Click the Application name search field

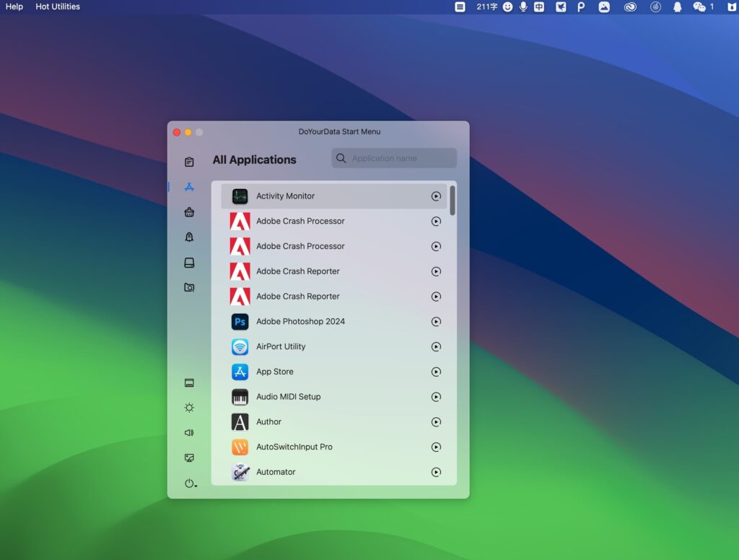click(393, 158)
